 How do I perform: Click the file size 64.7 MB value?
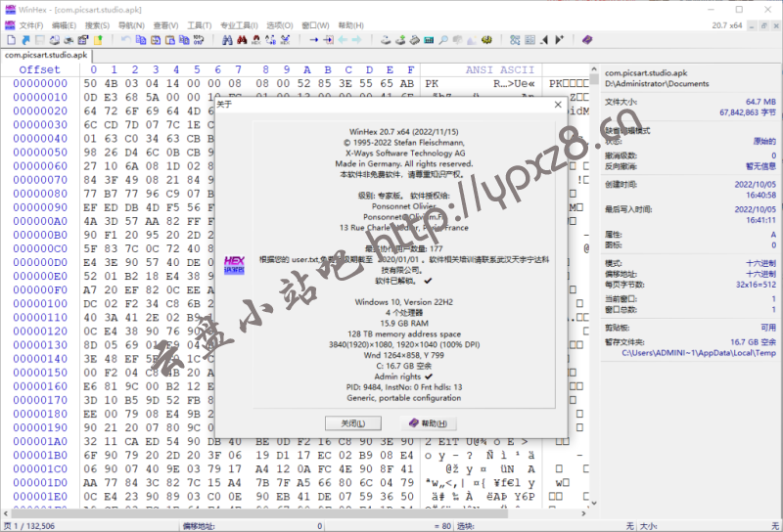[761, 102]
